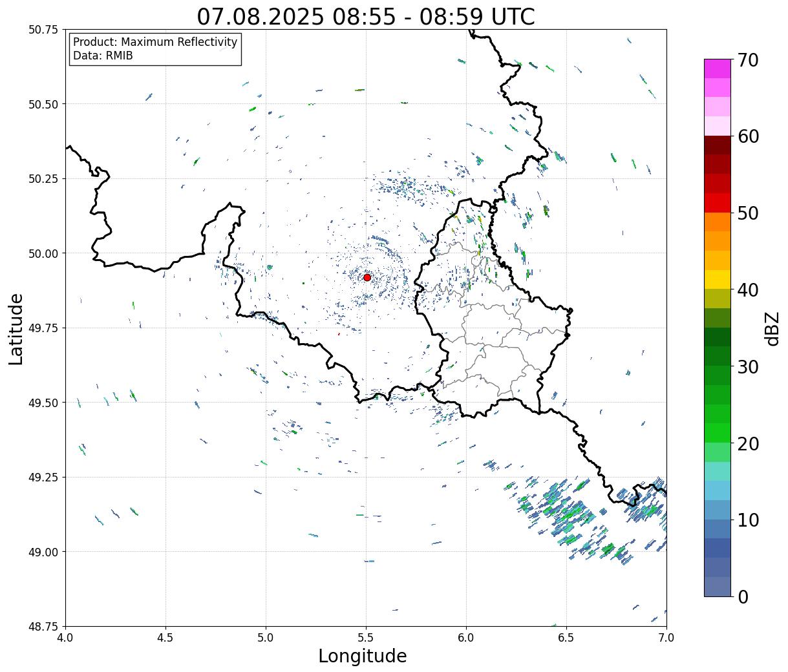The width and height of the screenshot is (788, 672).
Task: Click the 7.0 longitude tick label
Action: (x=666, y=638)
